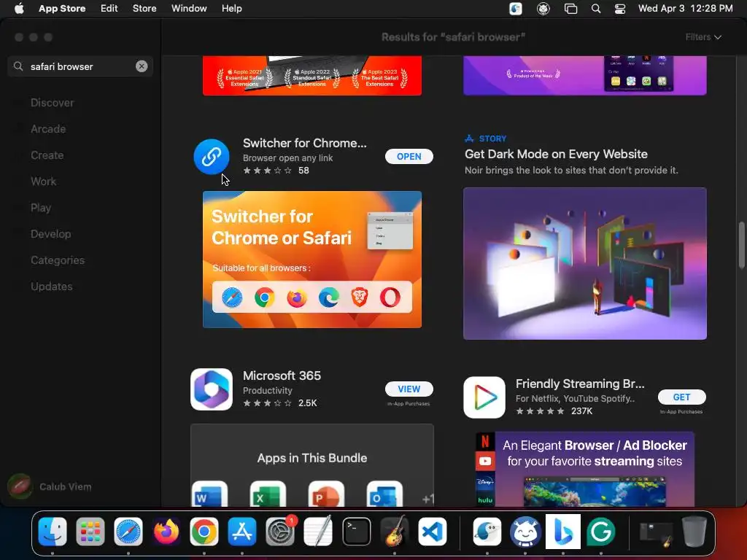
Task: Expand the Filters dropdown
Action: click(703, 37)
